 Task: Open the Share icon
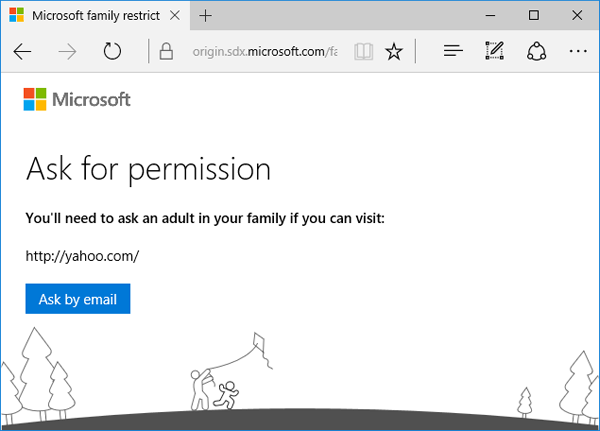click(534, 51)
